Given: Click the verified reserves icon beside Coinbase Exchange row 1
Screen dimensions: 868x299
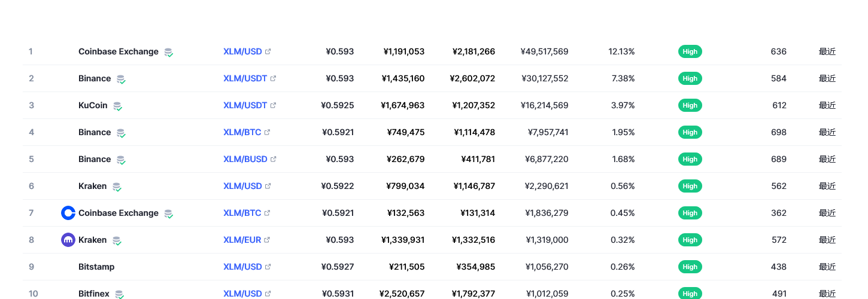Looking at the screenshot, I should 169,52.
